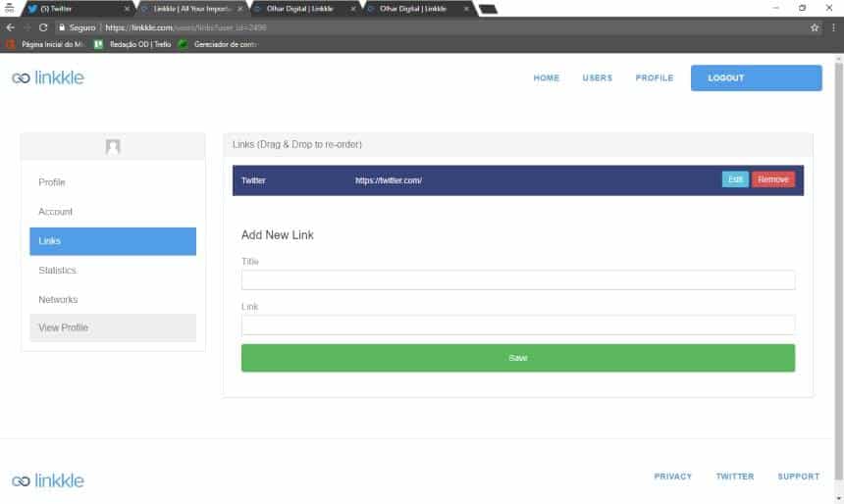Click the user avatar placeholder icon

tap(113, 146)
